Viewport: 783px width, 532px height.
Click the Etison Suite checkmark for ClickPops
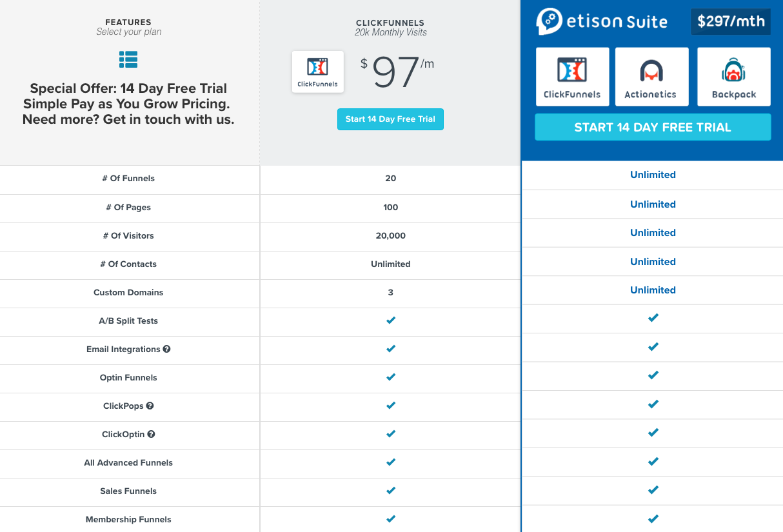[x=653, y=404]
